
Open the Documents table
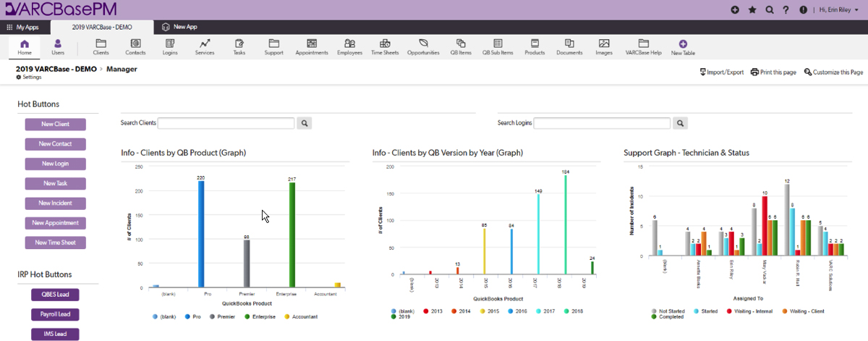pyautogui.click(x=569, y=47)
